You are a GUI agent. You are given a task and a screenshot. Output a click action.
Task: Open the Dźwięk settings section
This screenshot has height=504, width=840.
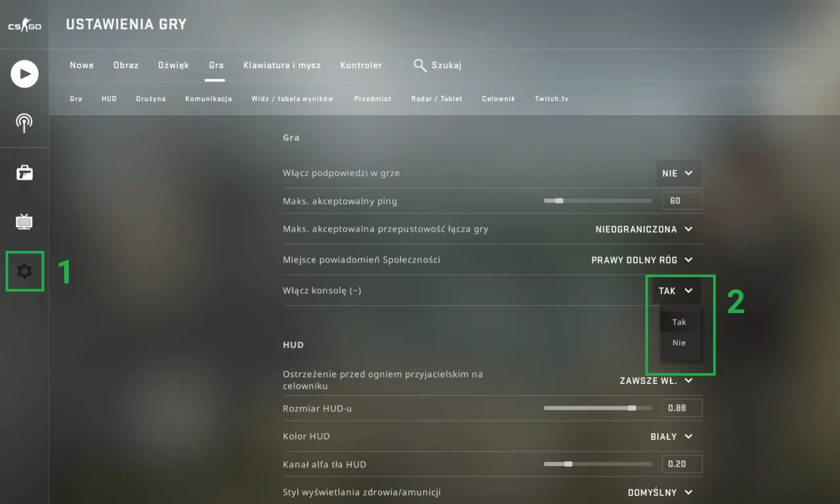click(x=173, y=65)
